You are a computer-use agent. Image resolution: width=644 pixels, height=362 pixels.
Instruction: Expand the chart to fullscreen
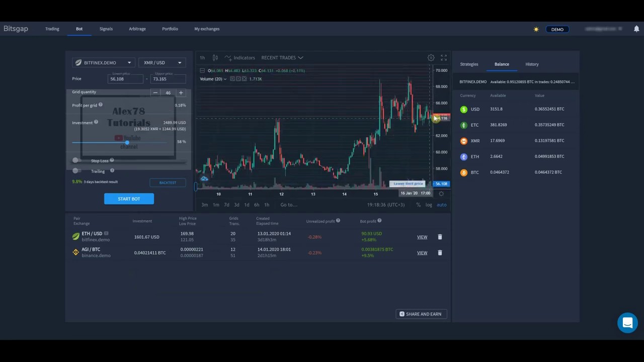tap(444, 58)
